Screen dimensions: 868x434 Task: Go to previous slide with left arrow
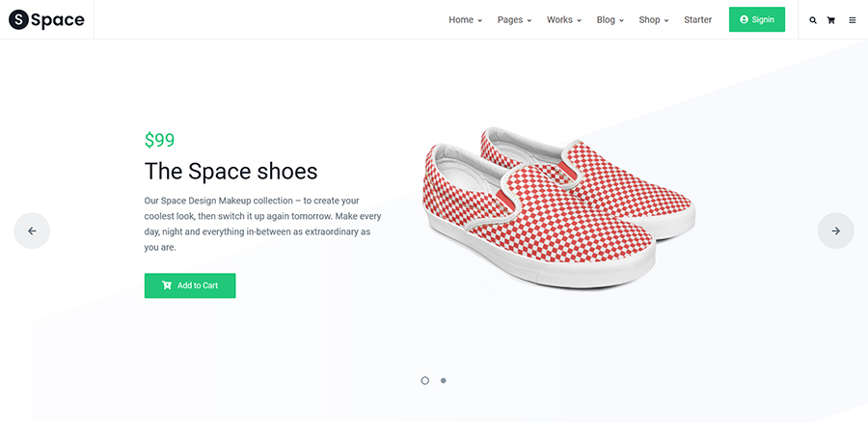[32, 231]
